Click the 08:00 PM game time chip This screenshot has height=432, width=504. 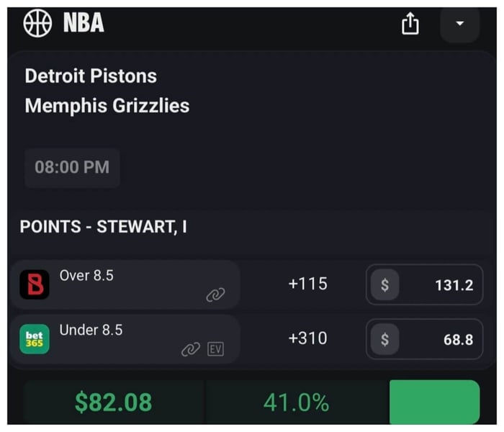click(x=72, y=167)
